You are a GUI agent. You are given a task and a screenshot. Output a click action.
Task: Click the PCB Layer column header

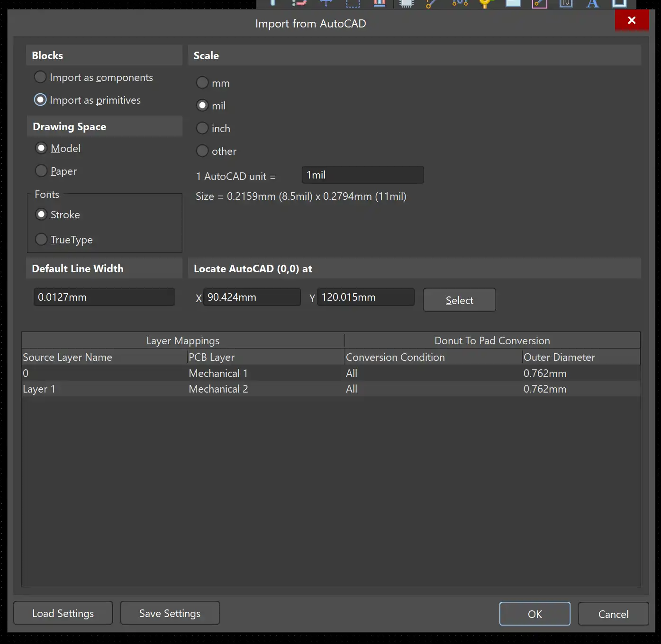tap(266, 357)
